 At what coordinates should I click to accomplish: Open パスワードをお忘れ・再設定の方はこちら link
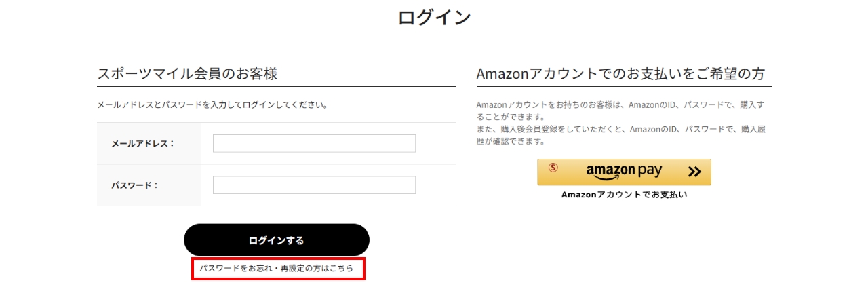pos(277,269)
